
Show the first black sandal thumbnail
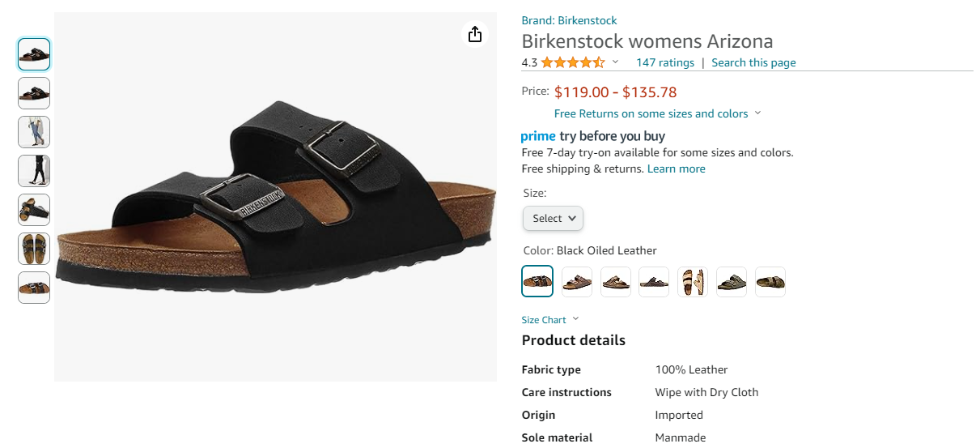pos(34,54)
